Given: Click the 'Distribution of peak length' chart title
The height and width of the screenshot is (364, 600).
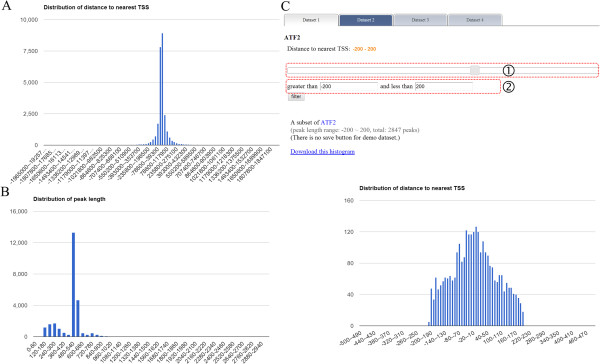Looking at the screenshot, I should point(69,199).
